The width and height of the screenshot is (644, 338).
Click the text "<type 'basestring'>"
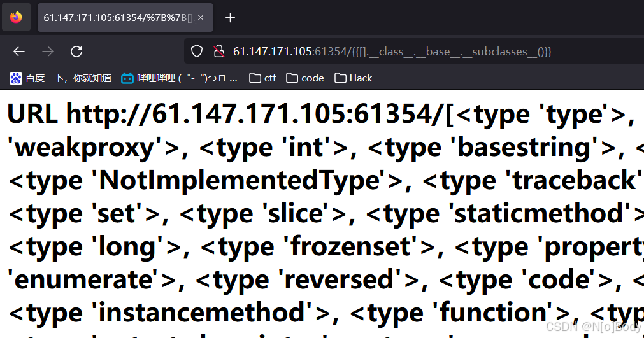[492, 148]
